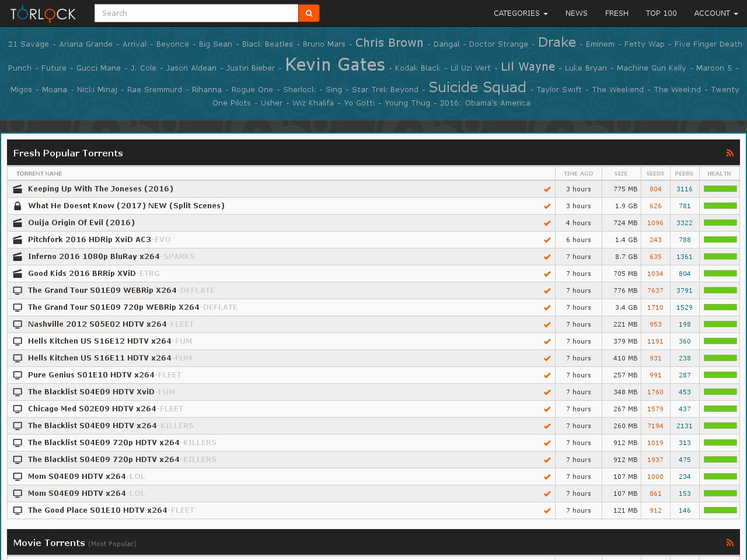
Task: Click the lock icon beside What He Doesnt Know
Action: pos(18,206)
